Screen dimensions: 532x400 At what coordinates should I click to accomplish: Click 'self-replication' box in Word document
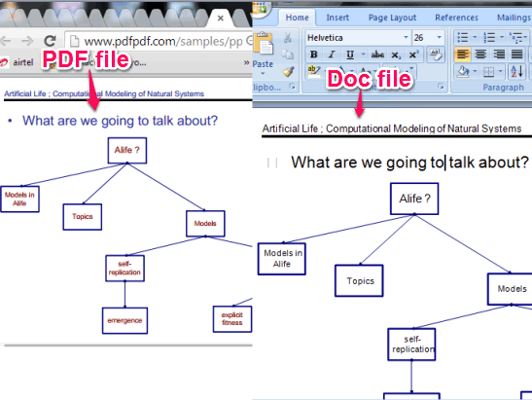tap(412, 345)
